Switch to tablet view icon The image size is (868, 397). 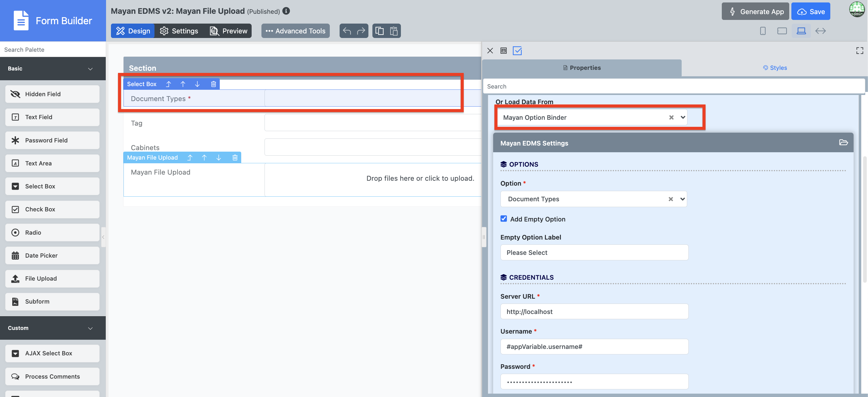(x=782, y=31)
